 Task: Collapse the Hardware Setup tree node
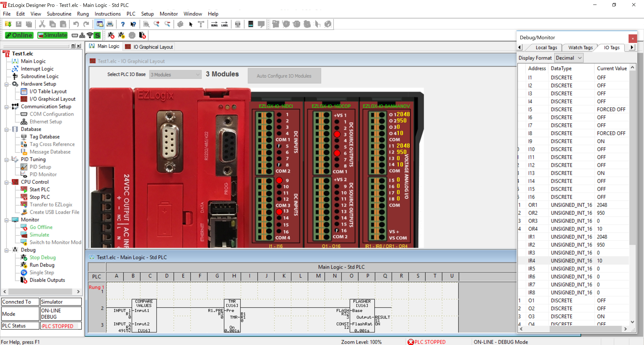coord(7,84)
